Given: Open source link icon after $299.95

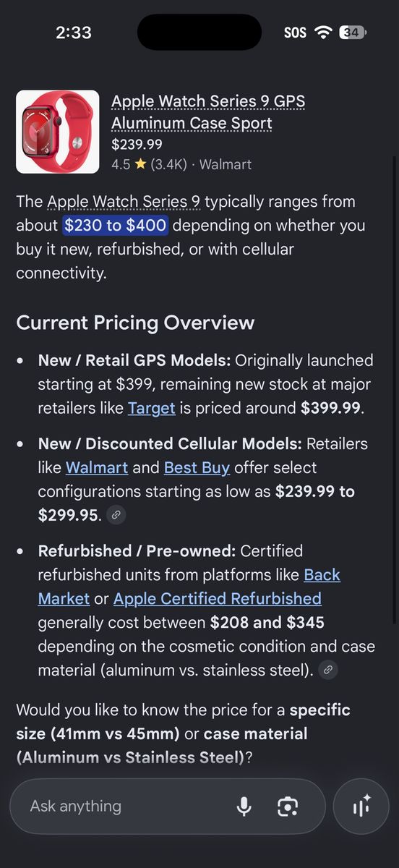Looking at the screenshot, I should click(x=116, y=515).
